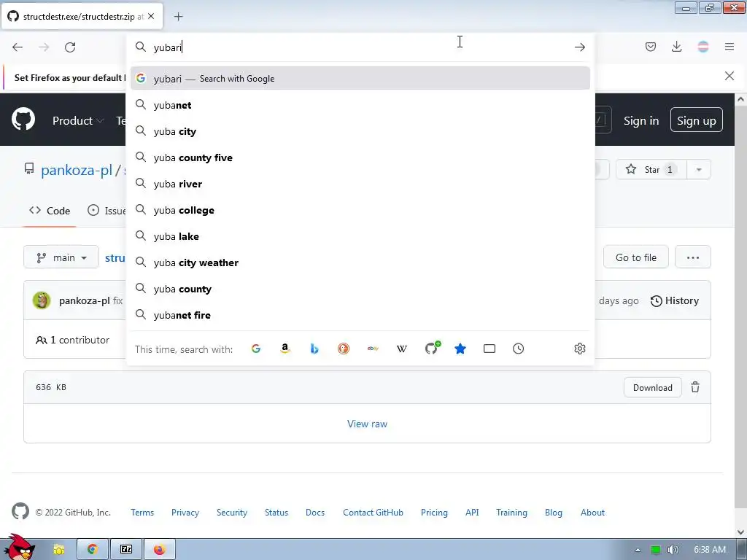Viewport: 747px width, 560px height.
Task: Search this time with Amazon icon
Action: click(285, 349)
